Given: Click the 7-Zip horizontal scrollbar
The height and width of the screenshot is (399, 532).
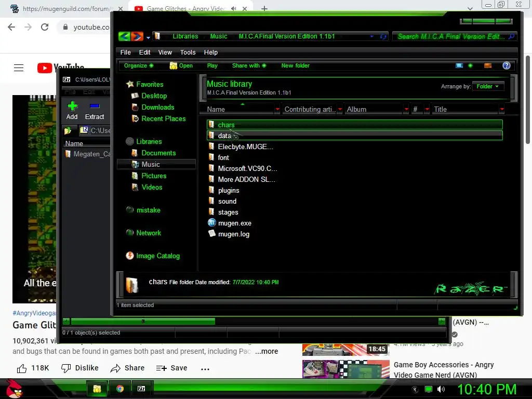Looking at the screenshot, I should (x=143, y=321).
